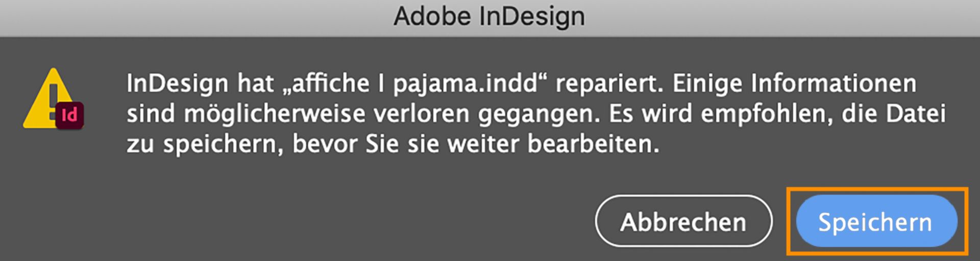The height and width of the screenshot is (261, 980).
Task: Click the empty dialog area left of Abbrechen
Action: click(x=357, y=220)
